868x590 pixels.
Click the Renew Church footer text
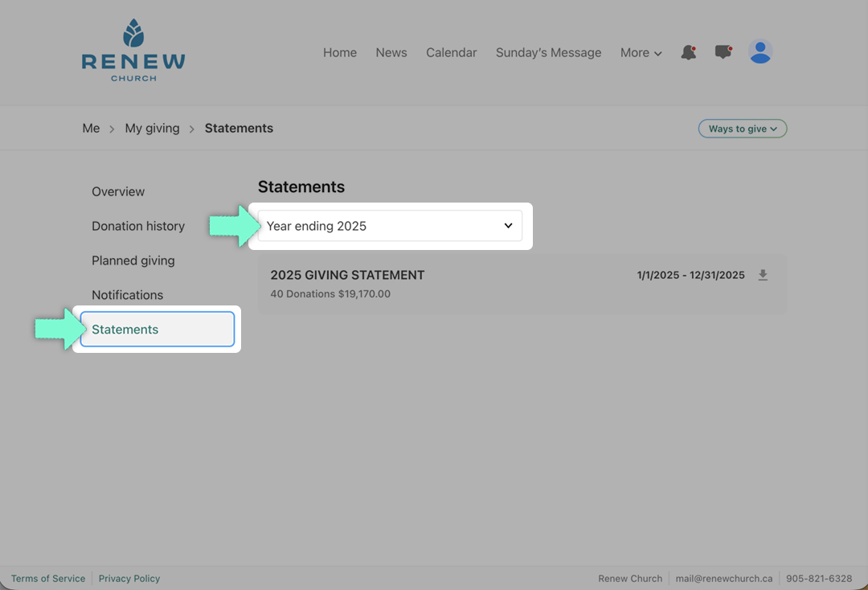tap(630, 579)
